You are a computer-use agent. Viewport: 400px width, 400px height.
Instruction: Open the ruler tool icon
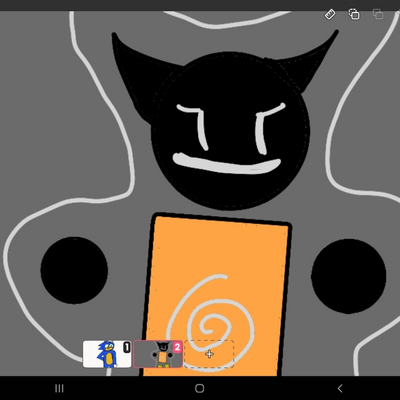330,15
